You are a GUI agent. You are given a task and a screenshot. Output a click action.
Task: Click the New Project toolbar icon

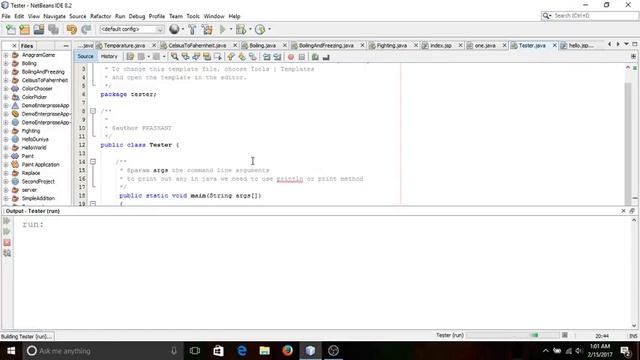click(x=24, y=29)
